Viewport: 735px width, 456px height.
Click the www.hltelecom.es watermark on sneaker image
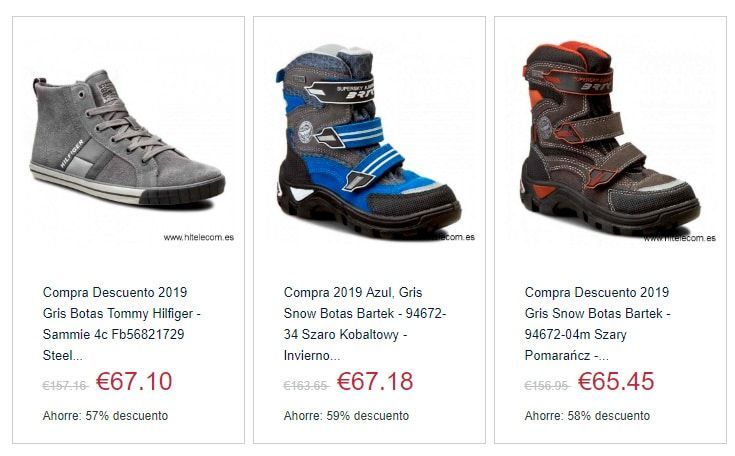coord(199,237)
